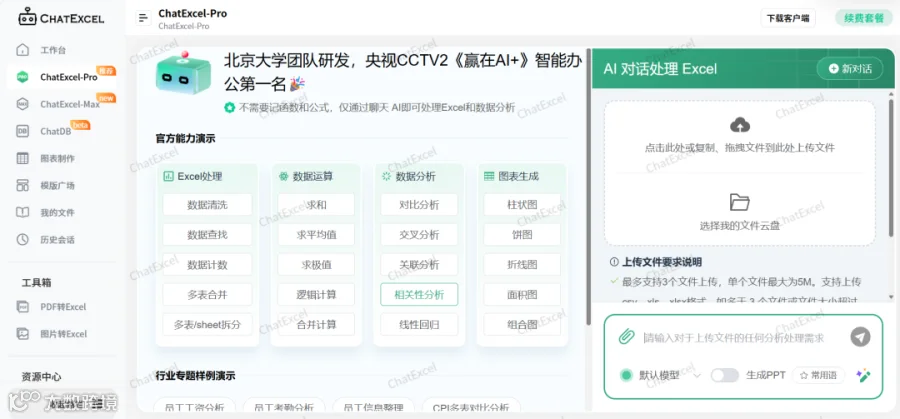Click the 图表制作 table icon

point(22,158)
